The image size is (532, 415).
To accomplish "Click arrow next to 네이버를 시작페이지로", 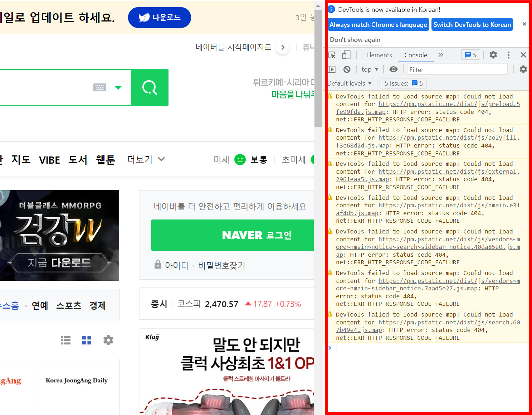I will [283, 47].
